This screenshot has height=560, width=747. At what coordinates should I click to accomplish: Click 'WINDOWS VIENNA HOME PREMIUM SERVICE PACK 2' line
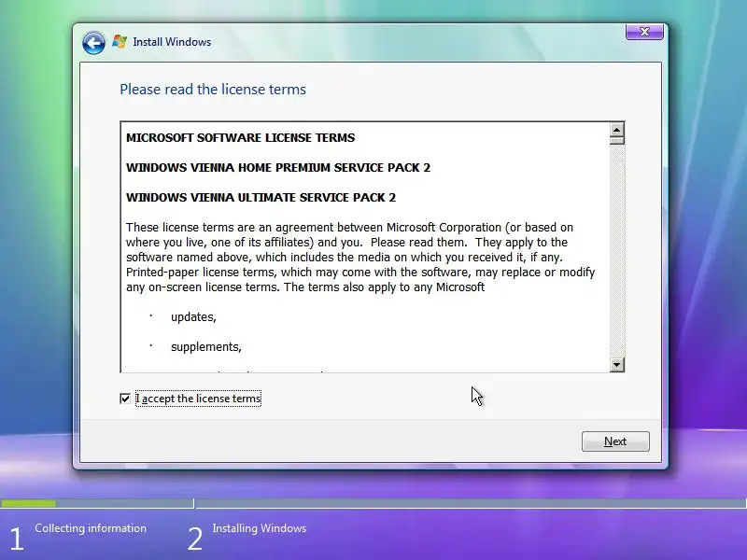[277, 168]
